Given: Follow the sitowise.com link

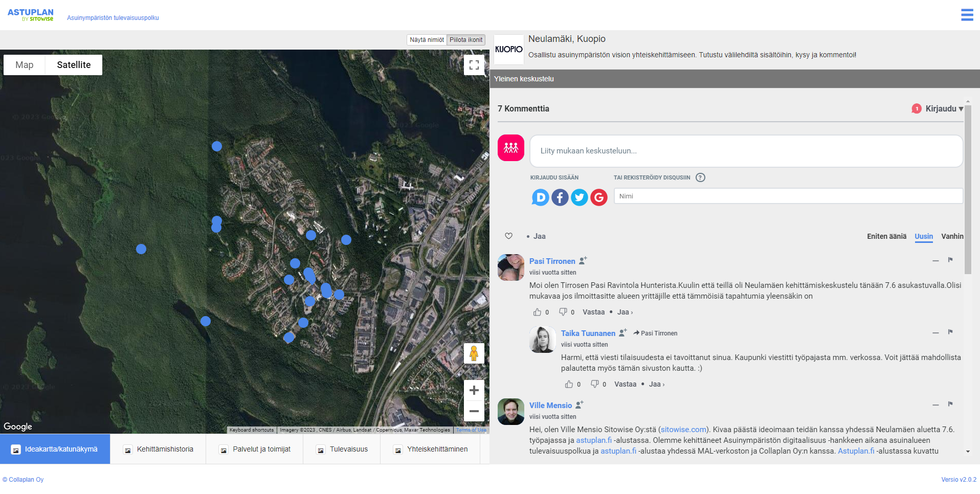Looking at the screenshot, I should tap(683, 430).
